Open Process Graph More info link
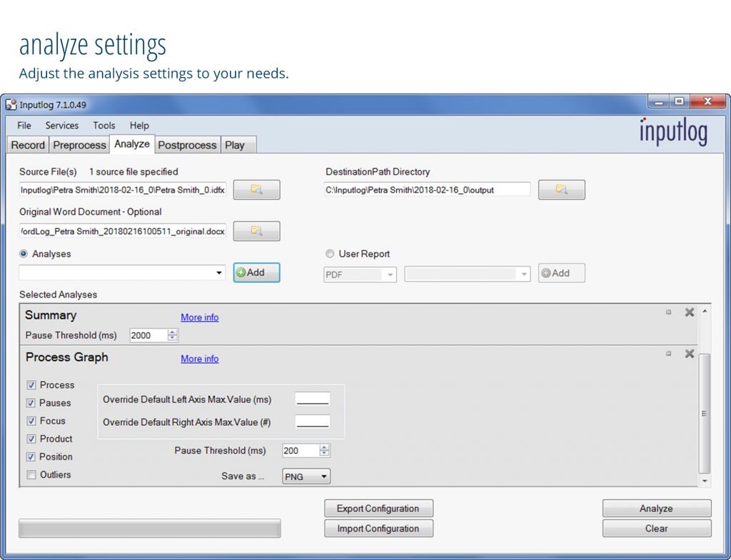The image size is (731, 560). point(200,359)
